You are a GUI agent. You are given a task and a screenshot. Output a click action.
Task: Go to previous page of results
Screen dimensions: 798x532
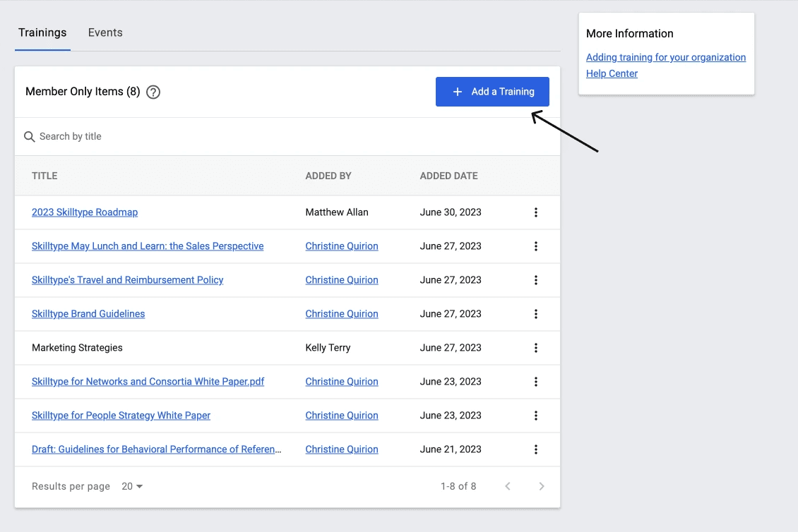point(508,486)
